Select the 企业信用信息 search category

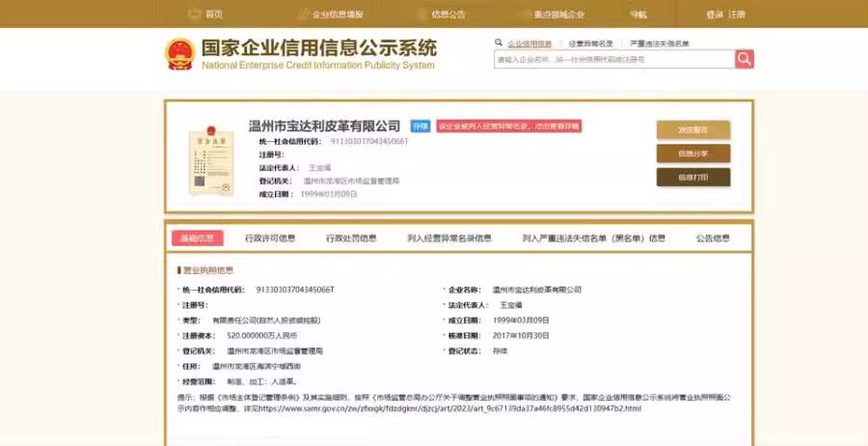pyautogui.click(x=529, y=43)
